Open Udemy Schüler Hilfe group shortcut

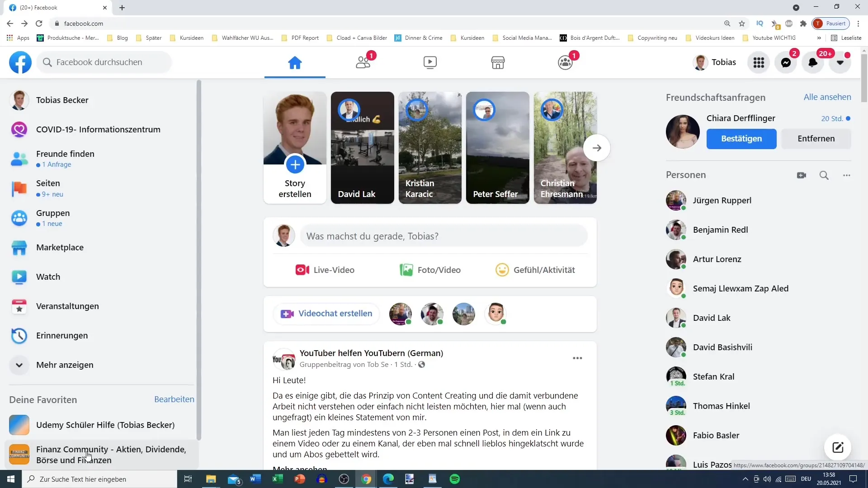pos(101,425)
